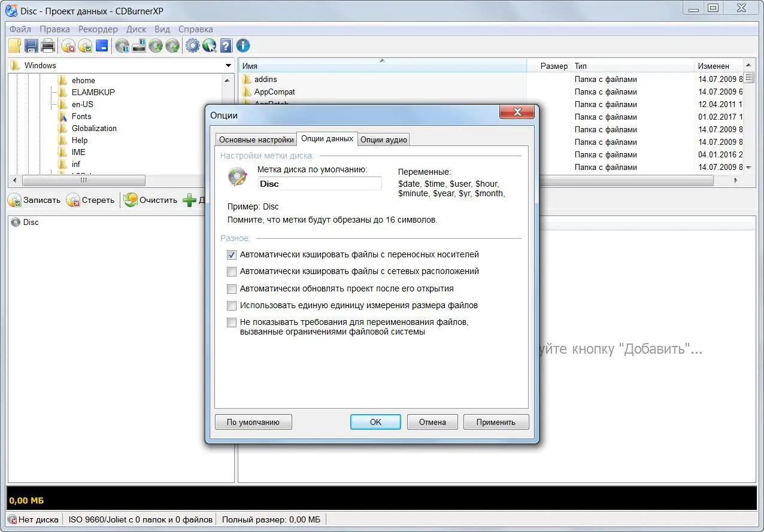This screenshot has height=532, width=764.
Task: Click the AppCompat folder icon in file list
Action: (247, 92)
